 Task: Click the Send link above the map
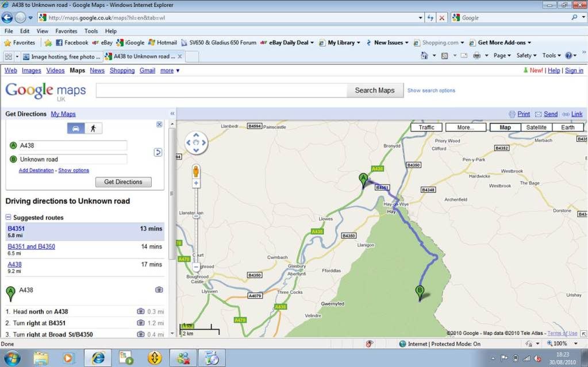click(551, 114)
